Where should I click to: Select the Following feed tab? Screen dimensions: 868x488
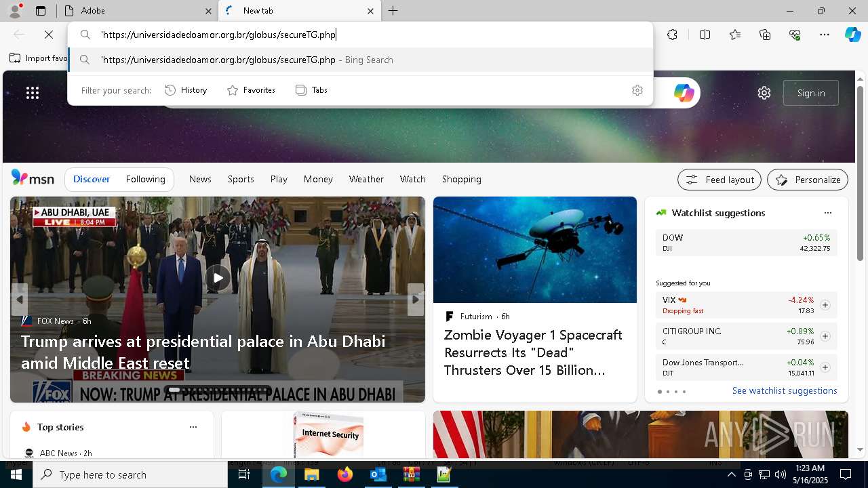(145, 179)
